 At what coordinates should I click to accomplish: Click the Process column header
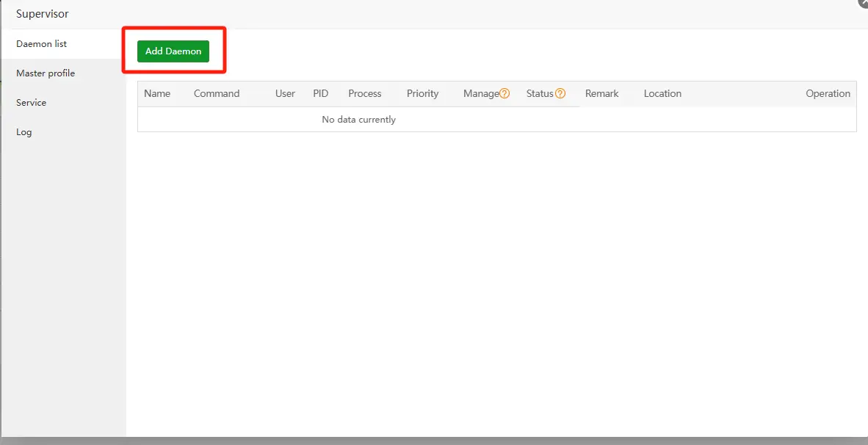365,93
